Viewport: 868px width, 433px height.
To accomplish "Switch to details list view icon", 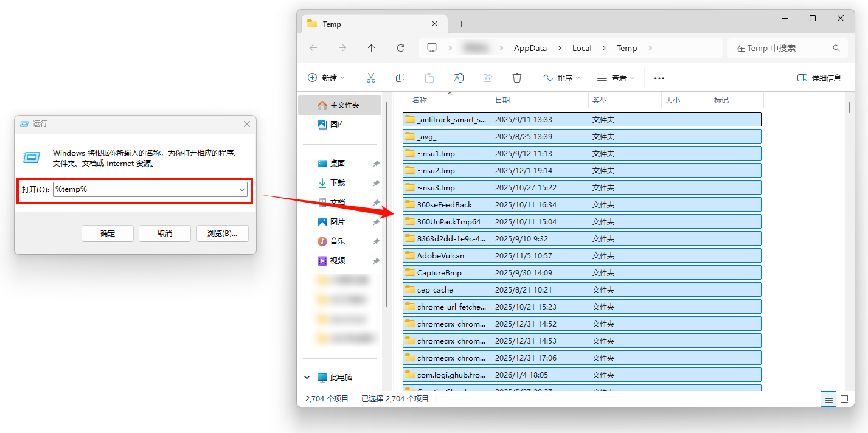I will click(x=828, y=399).
